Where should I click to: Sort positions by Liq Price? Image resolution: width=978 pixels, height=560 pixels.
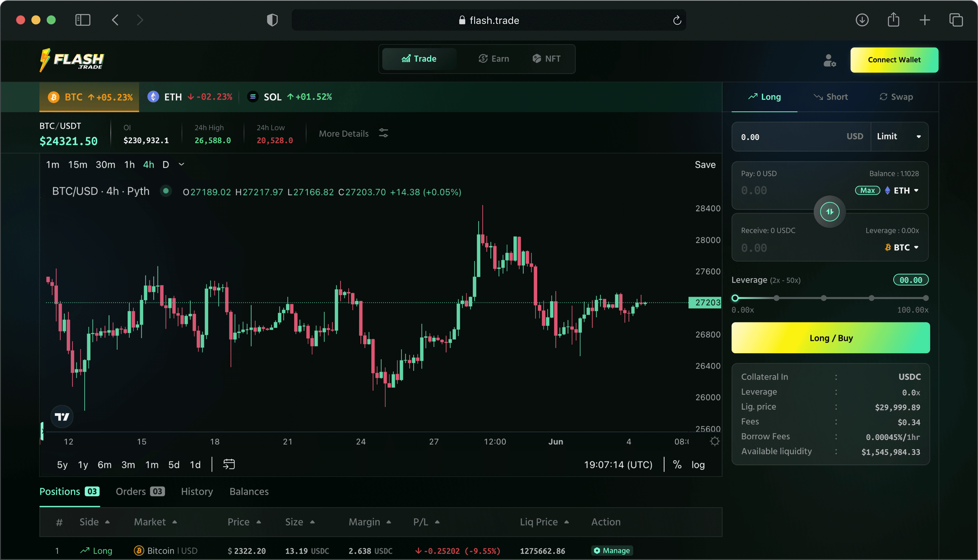pos(545,522)
